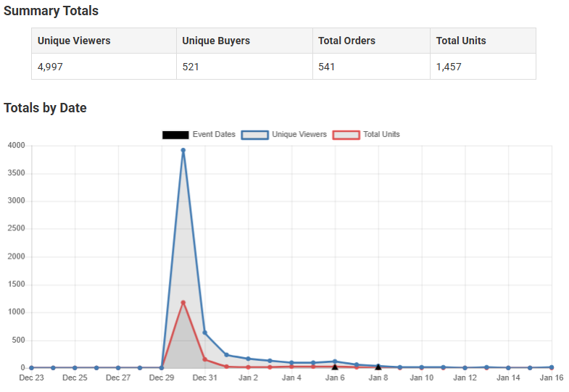
Task: Toggle Total Units series via legend text
Action: [x=381, y=135]
